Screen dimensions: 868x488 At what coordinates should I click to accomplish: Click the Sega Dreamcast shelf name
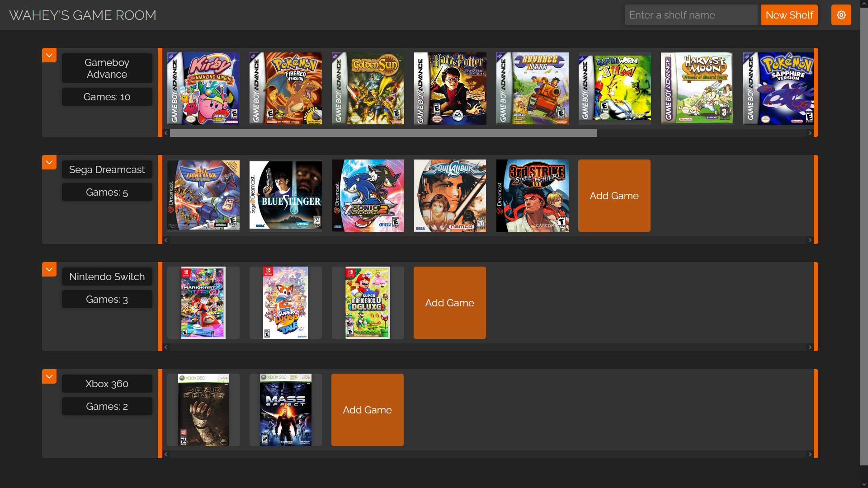[x=107, y=169]
